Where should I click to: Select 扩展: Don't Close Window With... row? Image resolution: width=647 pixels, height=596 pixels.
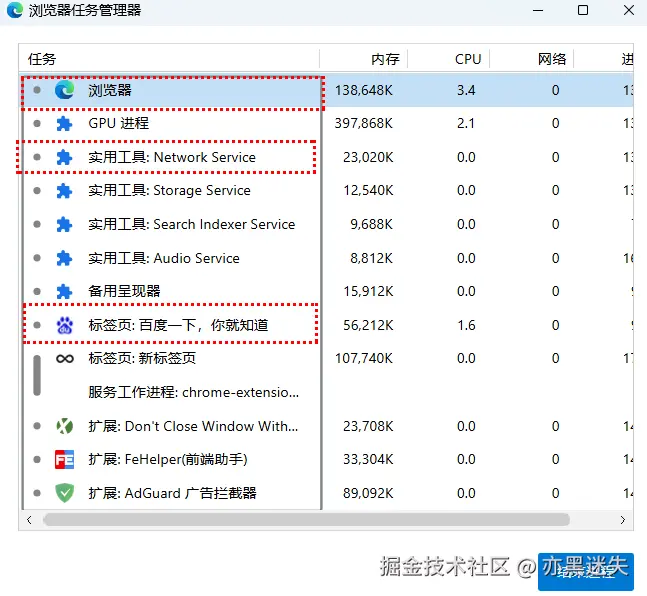(326, 426)
